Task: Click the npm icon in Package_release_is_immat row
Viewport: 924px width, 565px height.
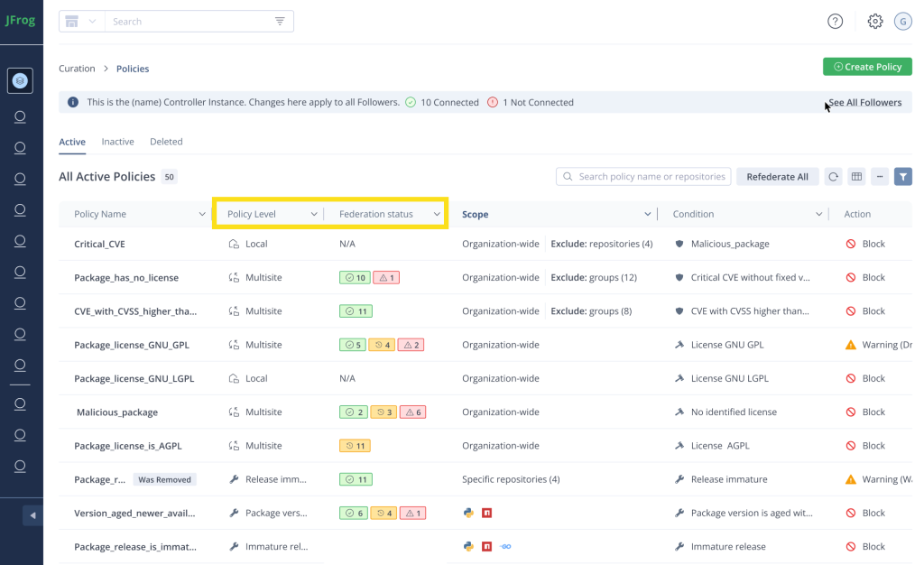Action: (x=487, y=546)
